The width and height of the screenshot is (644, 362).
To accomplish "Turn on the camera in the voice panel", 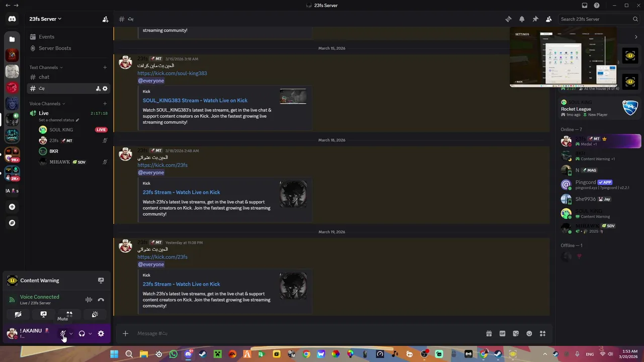I will tap(18, 315).
